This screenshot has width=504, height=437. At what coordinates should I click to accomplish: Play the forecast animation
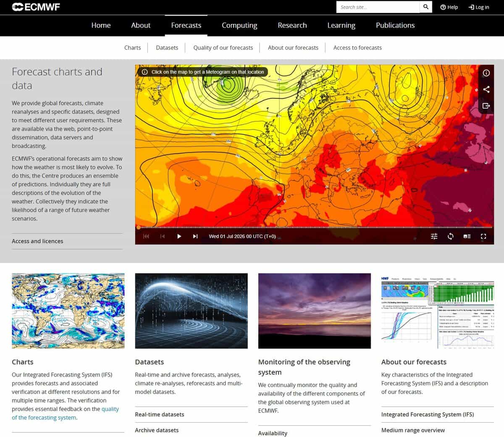[x=179, y=236]
